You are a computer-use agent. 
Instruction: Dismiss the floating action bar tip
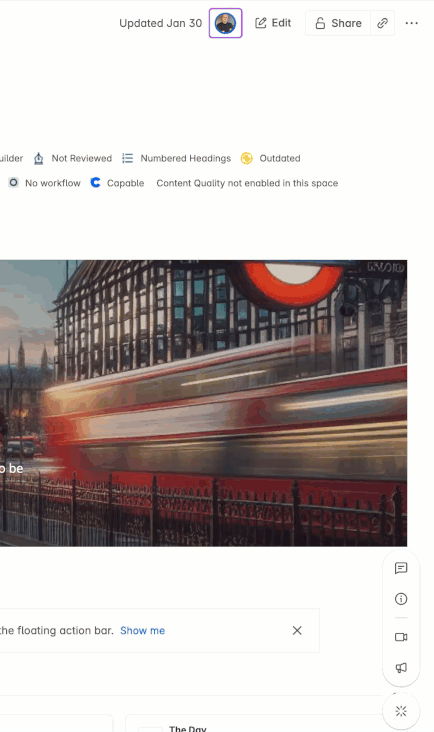click(297, 630)
